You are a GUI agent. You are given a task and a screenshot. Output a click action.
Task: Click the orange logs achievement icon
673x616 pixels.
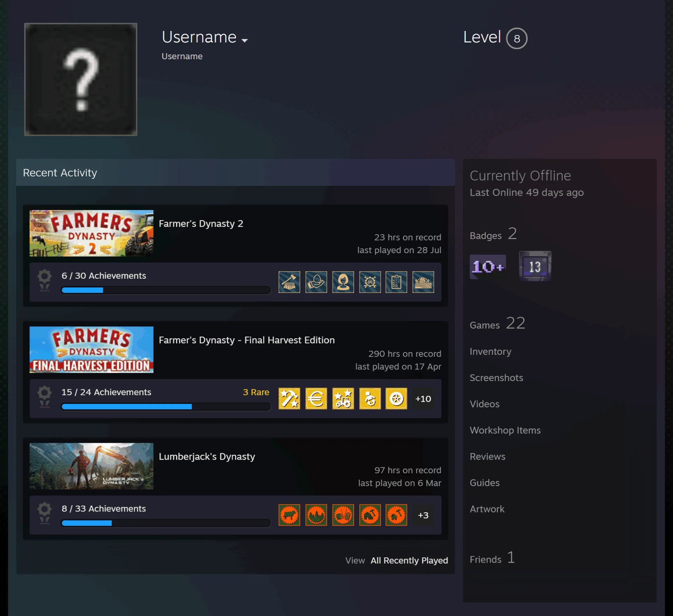[343, 515]
